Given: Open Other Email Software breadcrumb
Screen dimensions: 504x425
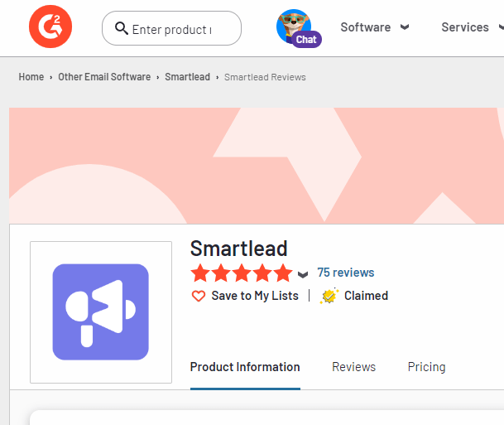Looking at the screenshot, I should (x=104, y=77).
